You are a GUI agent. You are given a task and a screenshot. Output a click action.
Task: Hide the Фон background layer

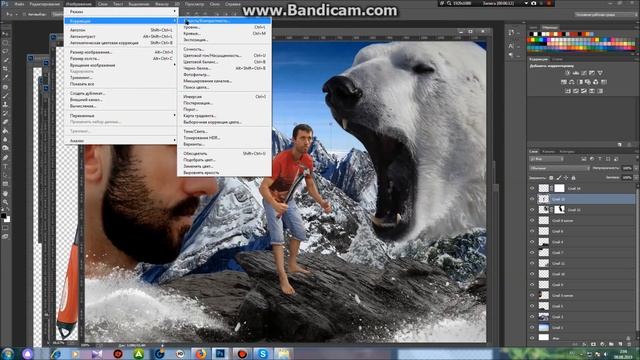[532, 338]
